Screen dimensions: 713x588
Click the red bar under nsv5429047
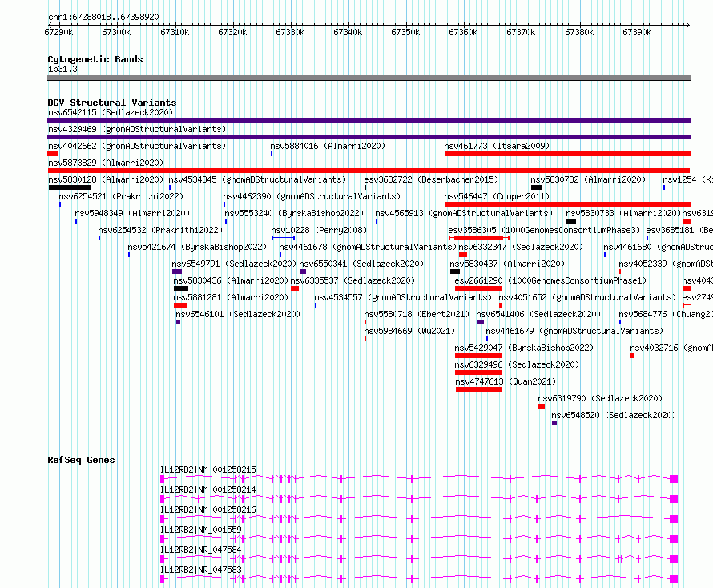tap(478, 356)
